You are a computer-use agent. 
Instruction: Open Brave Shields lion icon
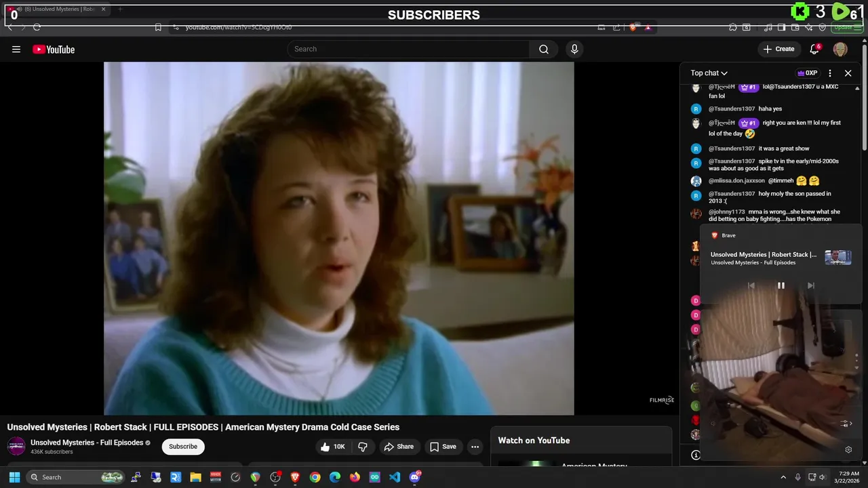click(x=633, y=27)
